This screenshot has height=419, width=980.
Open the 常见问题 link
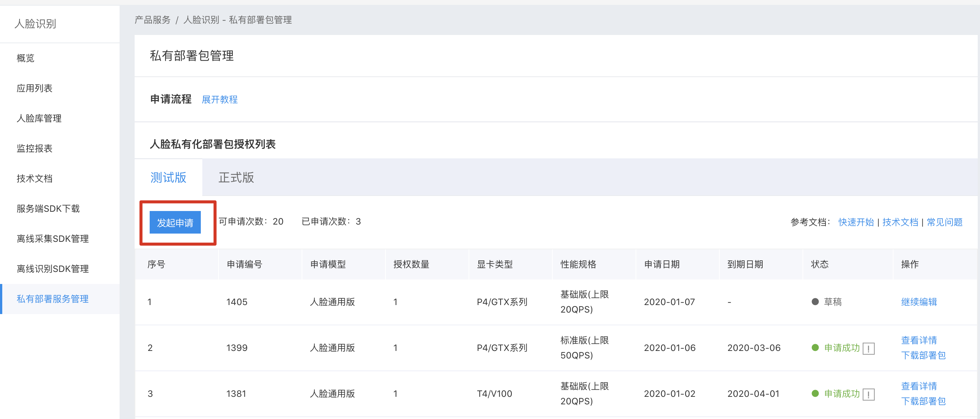tap(945, 222)
